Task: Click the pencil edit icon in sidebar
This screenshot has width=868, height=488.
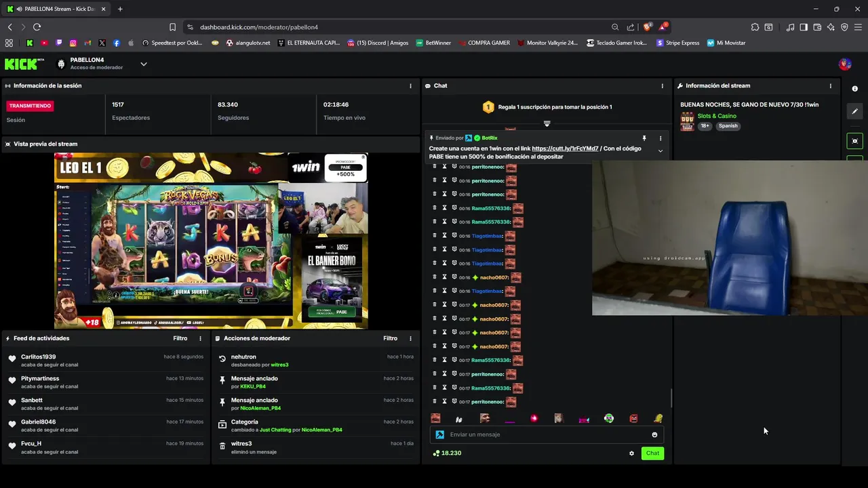Action: pyautogui.click(x=854, y=111)
